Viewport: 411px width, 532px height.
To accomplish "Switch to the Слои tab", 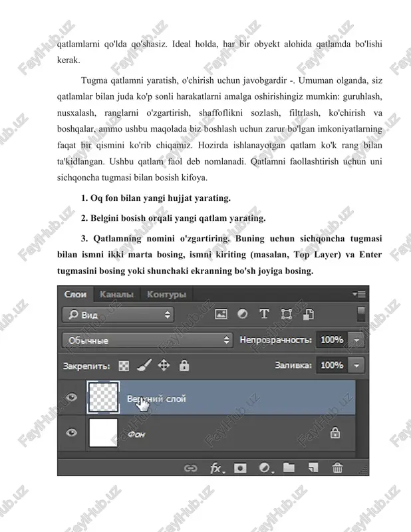I will point(75,294).
